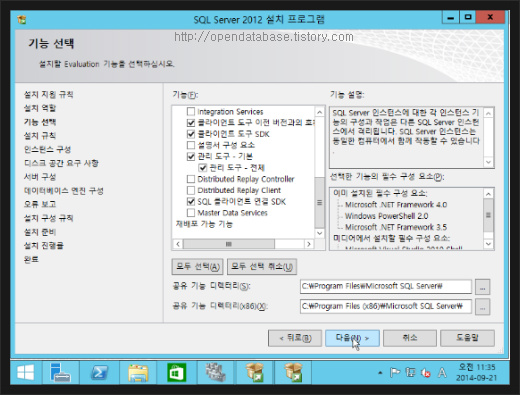This screenshot has height=395, width=520.
Task: Open Server Manager from the taskbar
Action: click(60, 372)
